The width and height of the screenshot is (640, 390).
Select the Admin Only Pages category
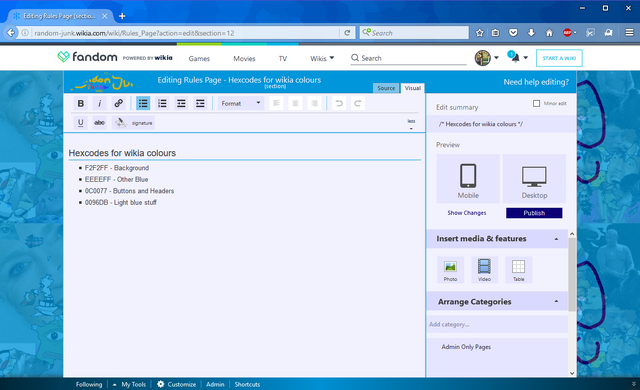pyautogui.click(x=466, y=347)
